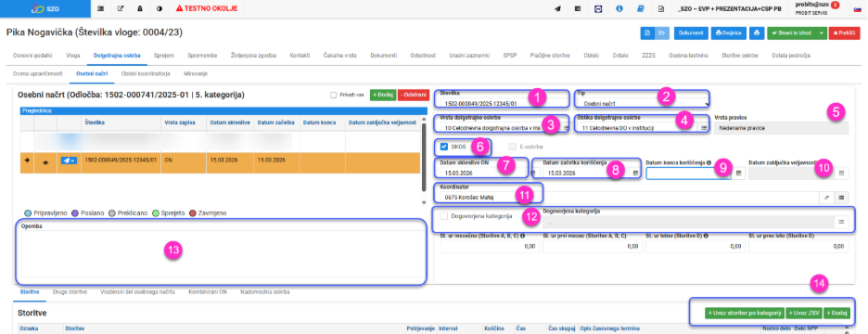Open the calendar for Datum konca koriščenja
868x334 pixels.
pyautogui.click(x=738, y=173)
